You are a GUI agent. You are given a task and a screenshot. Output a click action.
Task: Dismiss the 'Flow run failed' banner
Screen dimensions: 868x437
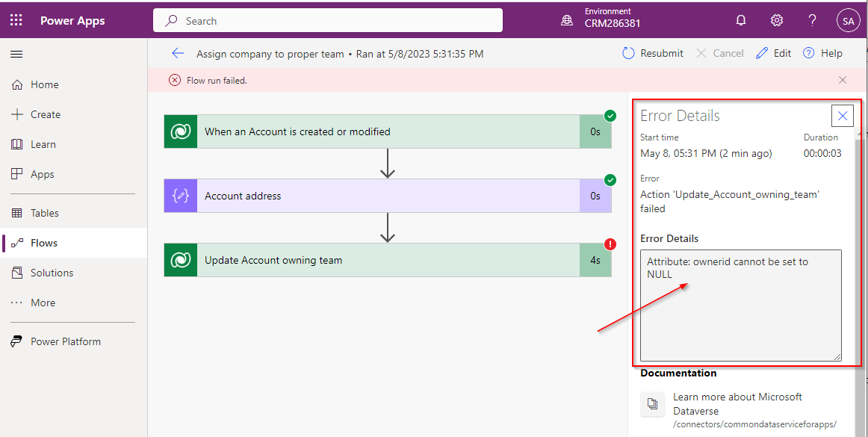click(x=843, y=80)
